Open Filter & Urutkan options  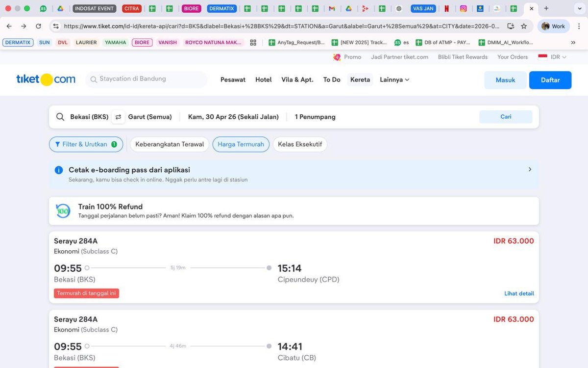86,144
